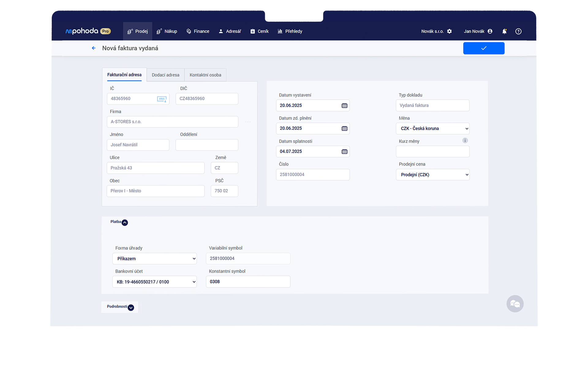Click the blue confirm checkmark button

484,48
